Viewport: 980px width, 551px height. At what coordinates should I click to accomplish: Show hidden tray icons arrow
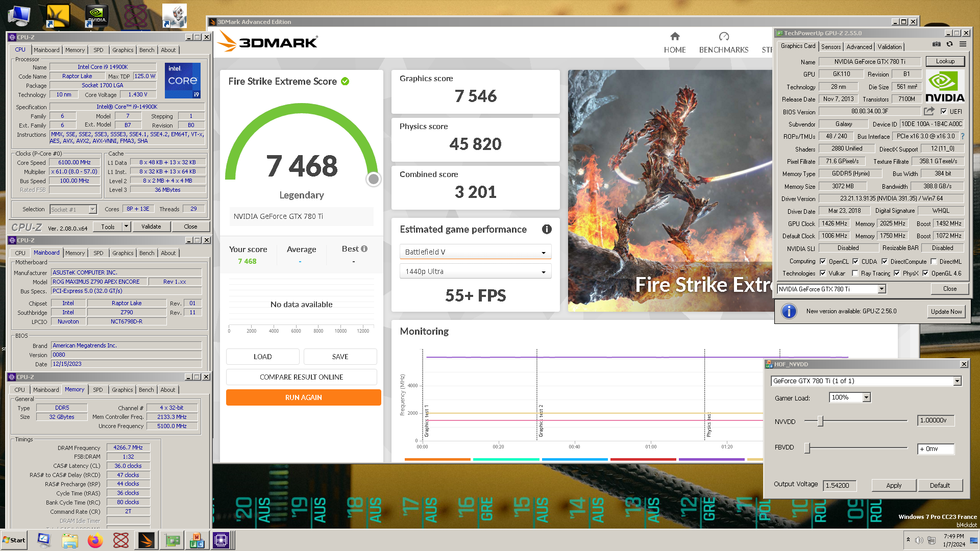(x=908, y=540)
